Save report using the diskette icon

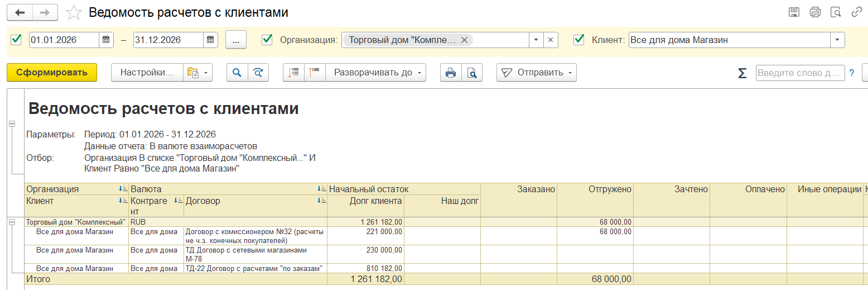click(x=794, y=12)
